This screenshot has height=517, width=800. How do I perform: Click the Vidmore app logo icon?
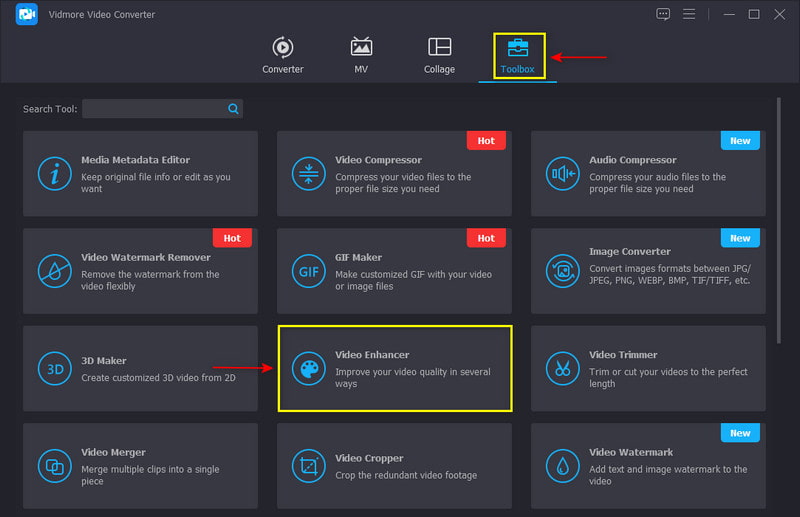point(27,14)
